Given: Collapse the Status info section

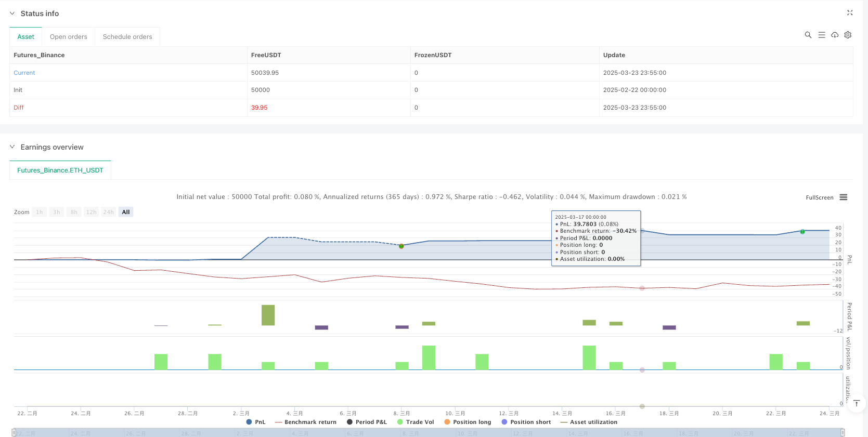Looking at the screenshot, I should pyautogui.click(x=12, y=14).
